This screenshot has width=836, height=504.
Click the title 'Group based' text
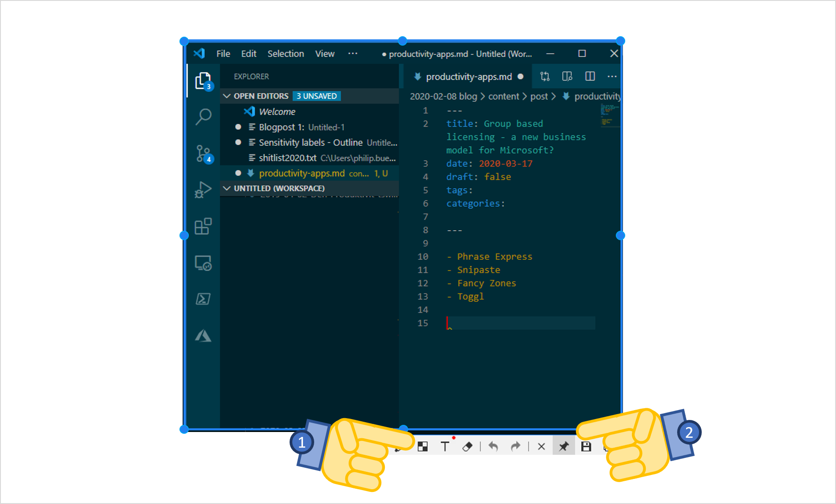513,124
